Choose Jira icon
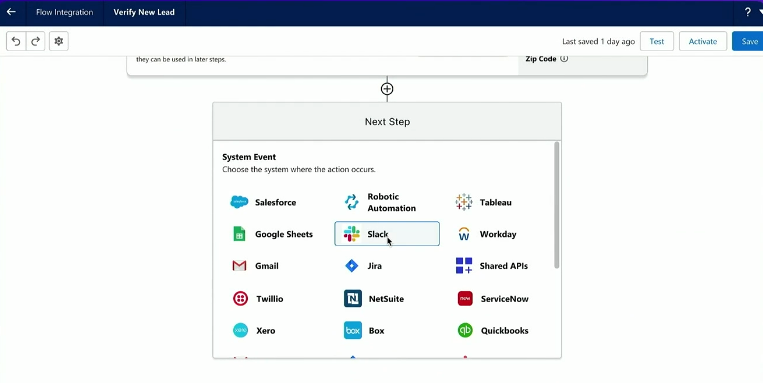This screenshot has width=763, height=383. point(351,266)
